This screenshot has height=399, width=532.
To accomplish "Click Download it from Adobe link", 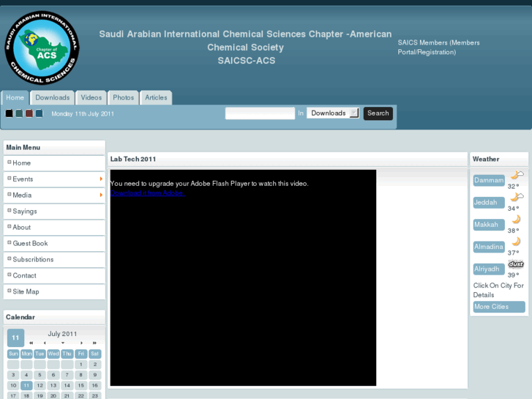I will coord(147,193).
